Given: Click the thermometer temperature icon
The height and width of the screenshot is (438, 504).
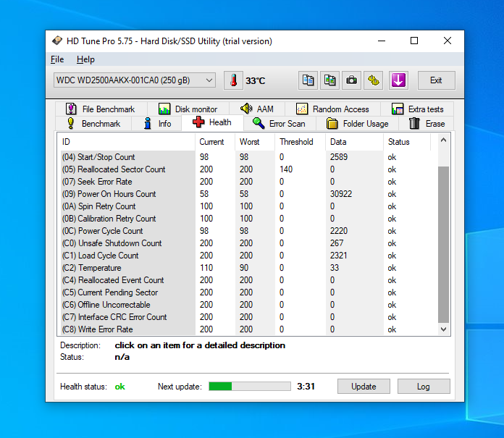Looking at the screenshot, I should pyautogui.click(x=233, y=80).
